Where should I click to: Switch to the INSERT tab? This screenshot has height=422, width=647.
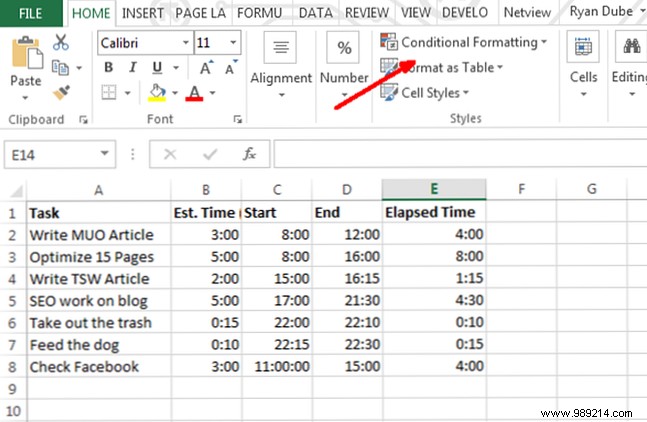[143, 13]
